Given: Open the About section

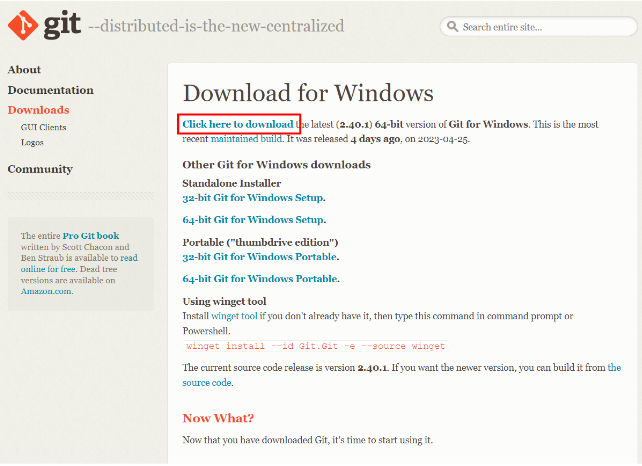Looking at the screenshot, I should coord(24,70).
